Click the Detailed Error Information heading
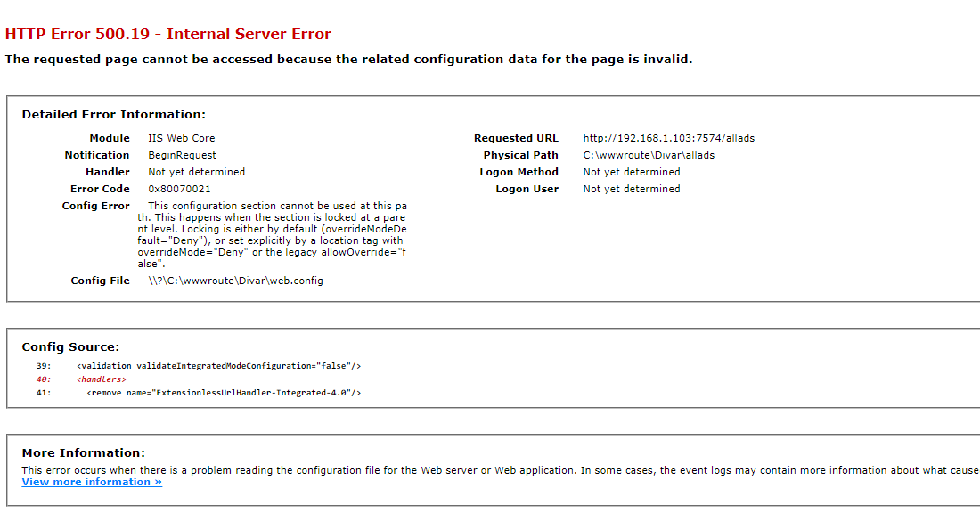This screenshot has width=980, height=521. [x=114, y=114]
